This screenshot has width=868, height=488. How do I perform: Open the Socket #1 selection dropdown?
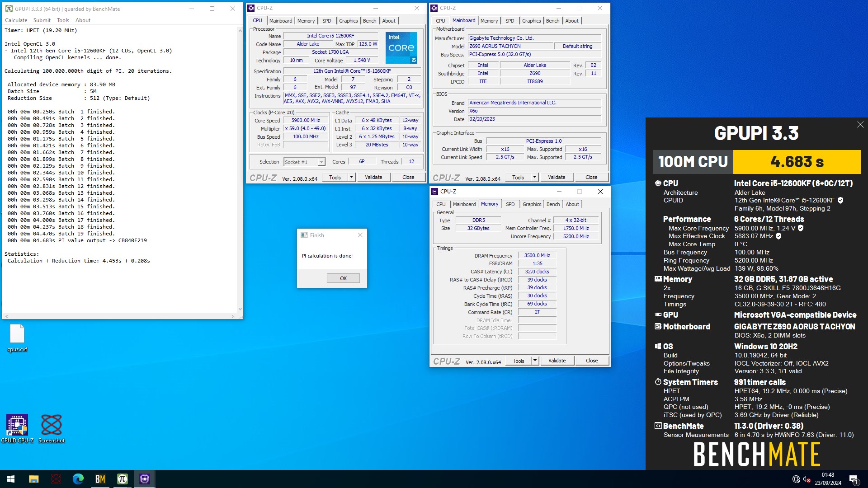point(321,162)
